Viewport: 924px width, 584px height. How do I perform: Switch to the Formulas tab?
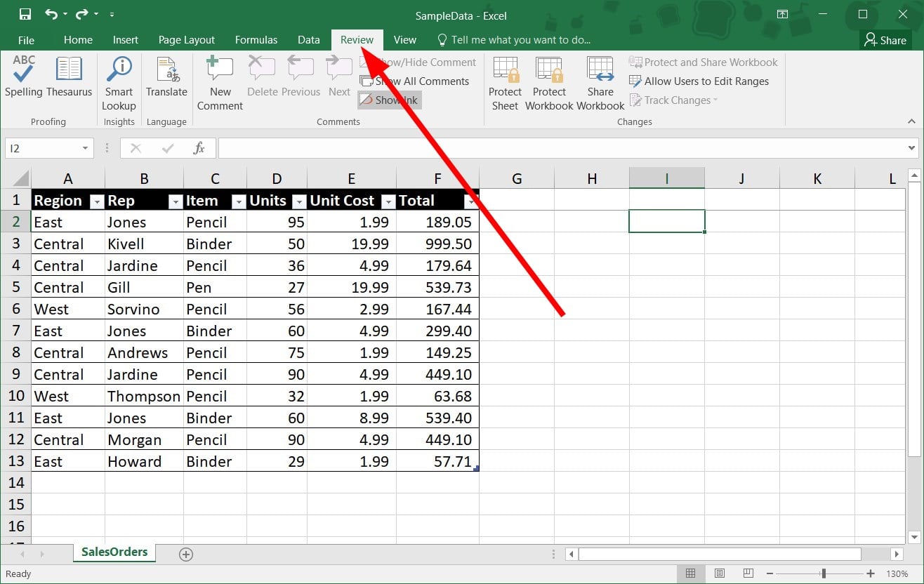(x=256, y=40)
